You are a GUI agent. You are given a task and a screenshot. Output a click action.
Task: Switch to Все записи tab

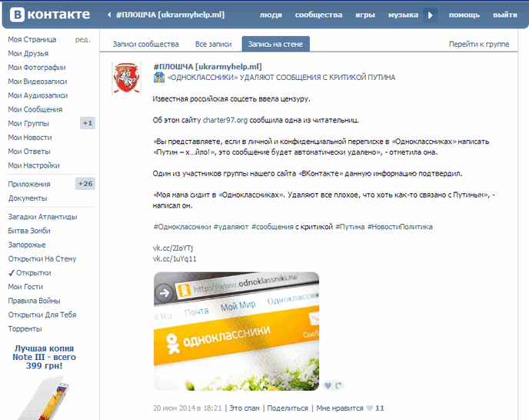(213, 44)
